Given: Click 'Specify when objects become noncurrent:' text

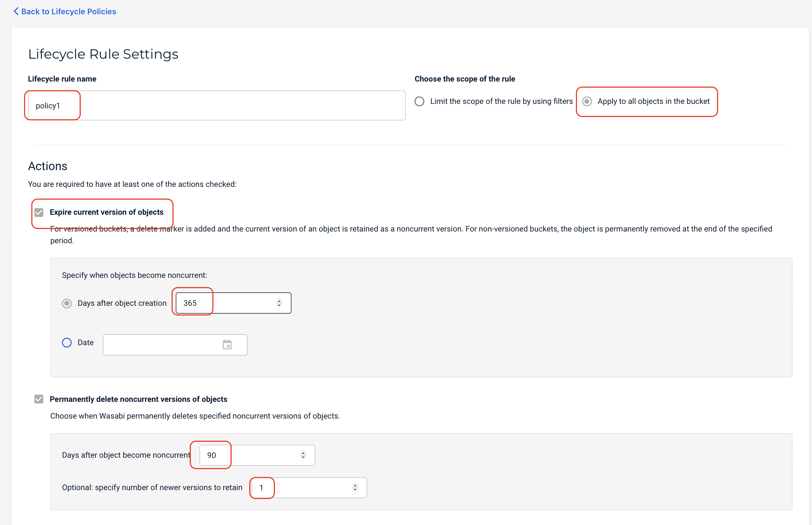Looking at the screenshot, I should (134, 275).
